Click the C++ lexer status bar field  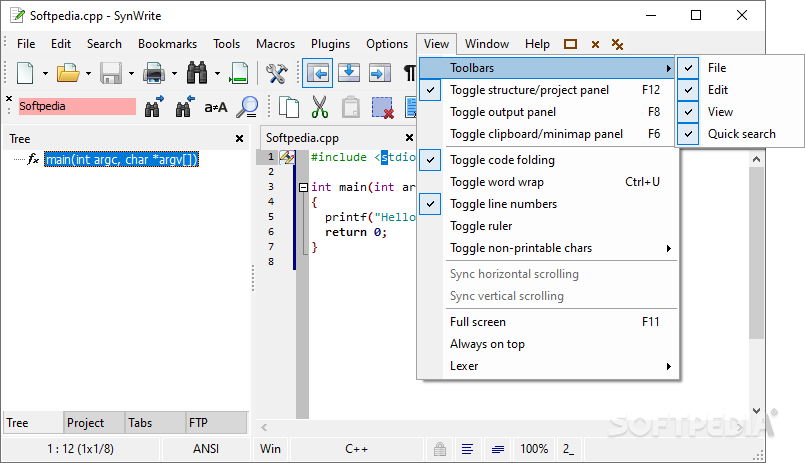pyautogui.click(x=356, y=449)
